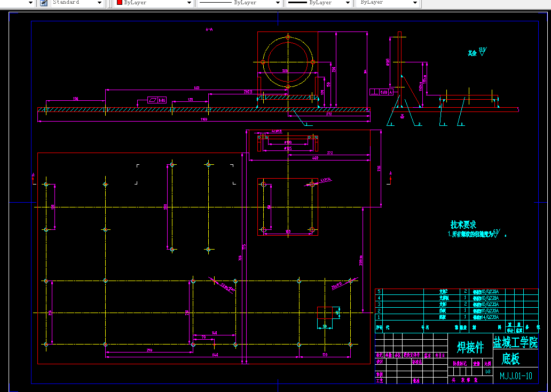Open the rightmost ByLayer plot style dropdown
This screenshot has width=551, height=392.
[415, 3]
